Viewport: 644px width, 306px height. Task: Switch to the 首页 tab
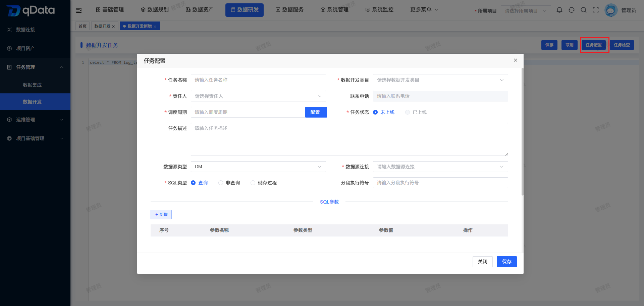pyautogui.click(x=83, y=26)
